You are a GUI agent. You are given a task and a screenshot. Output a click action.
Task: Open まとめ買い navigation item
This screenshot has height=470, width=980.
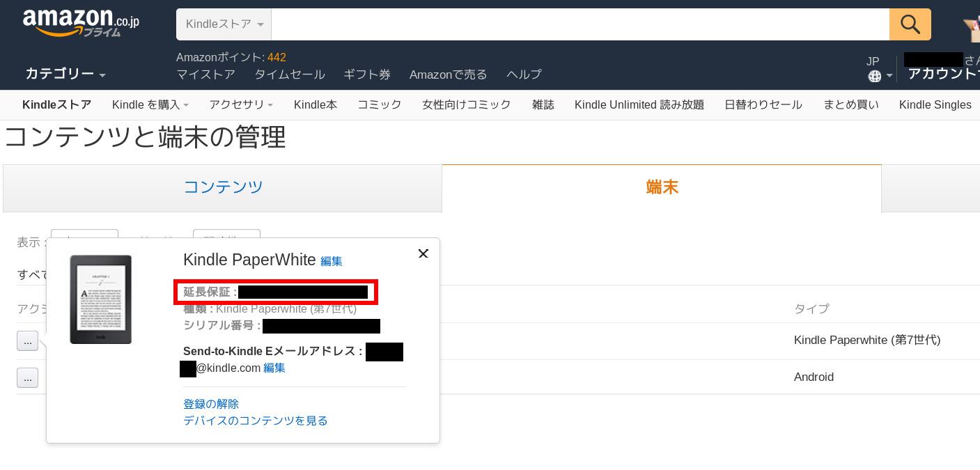tap(851, 104)
